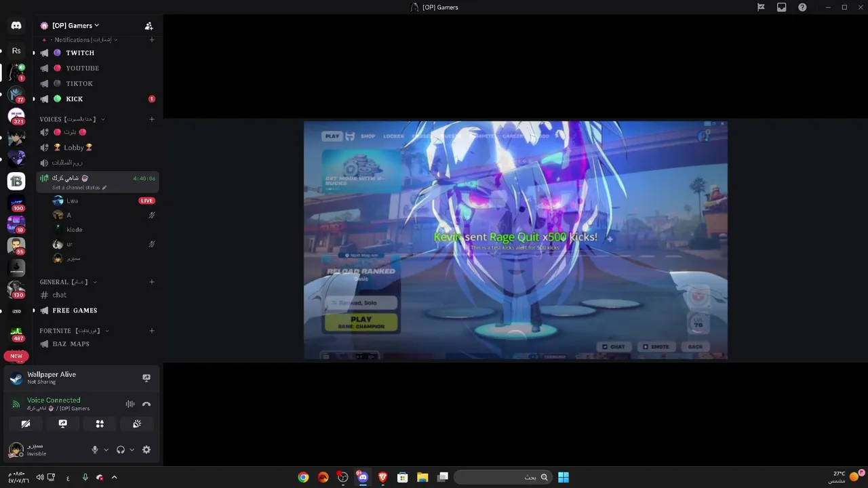Open server icon with 55 badge

(x=16, y=246)
